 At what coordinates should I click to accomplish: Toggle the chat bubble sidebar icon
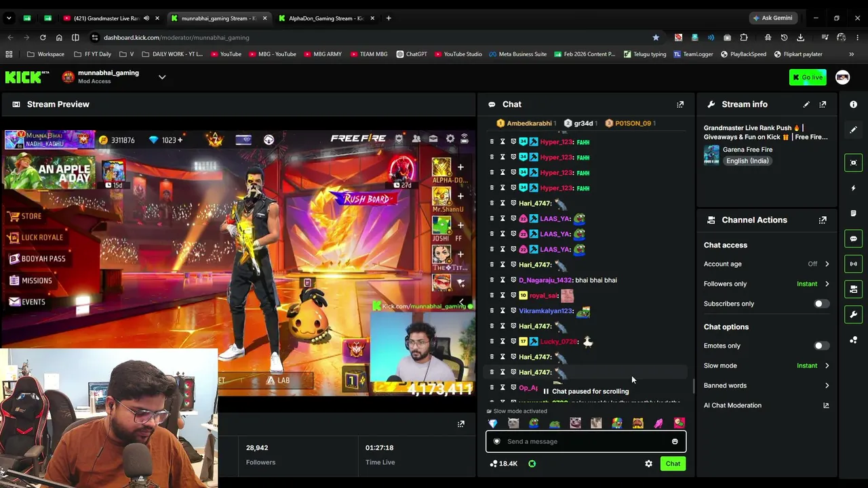pyautogui.click(x=853, y=239)
